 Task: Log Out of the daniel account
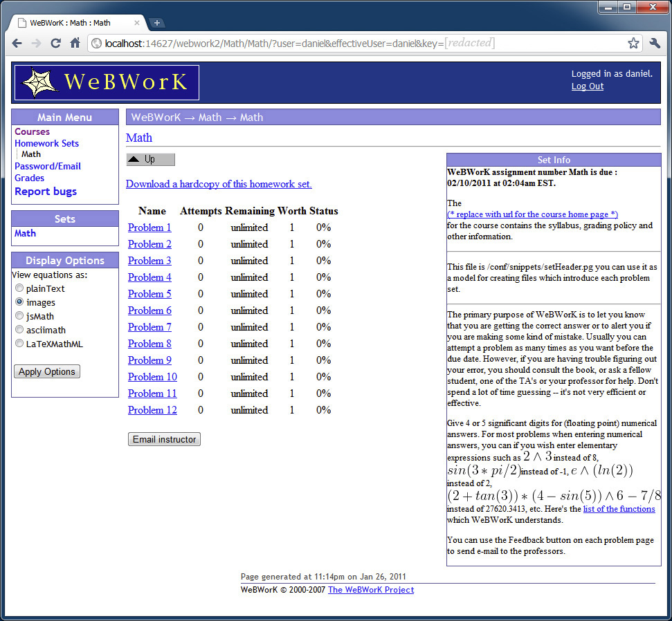587,86
